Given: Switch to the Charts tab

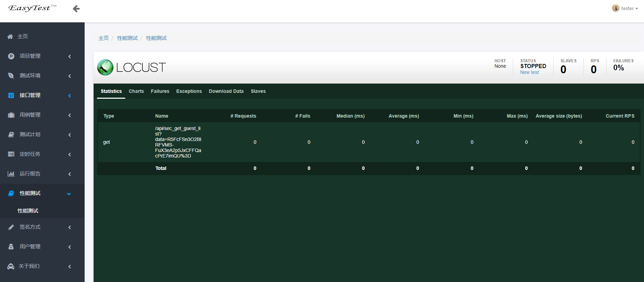Looking at the screenshot, I should (x=136, y=91).
